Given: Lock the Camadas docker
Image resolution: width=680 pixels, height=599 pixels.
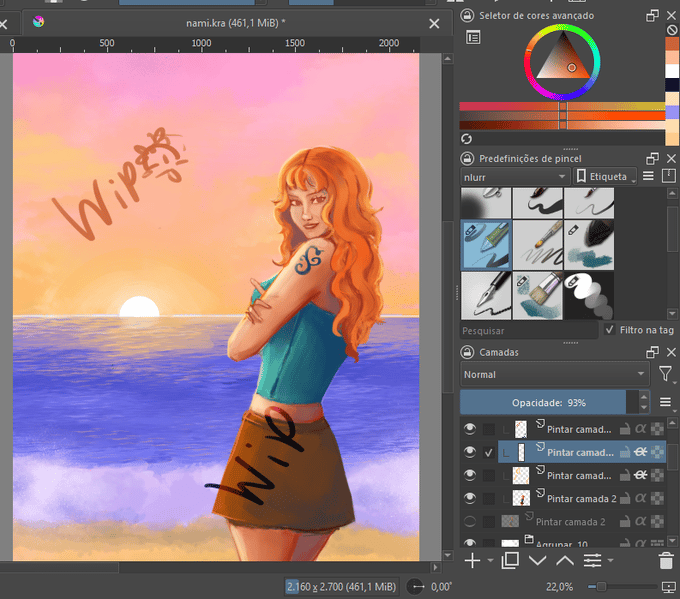Looking at the screenshot, I should (x=467, y=352).
